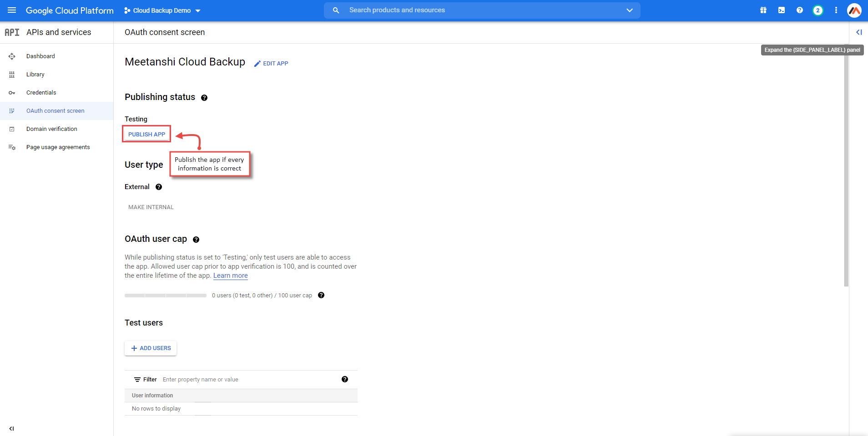Expand the search bar dropdown arrow
868x436 pixels.
click(x=630, y=10)
